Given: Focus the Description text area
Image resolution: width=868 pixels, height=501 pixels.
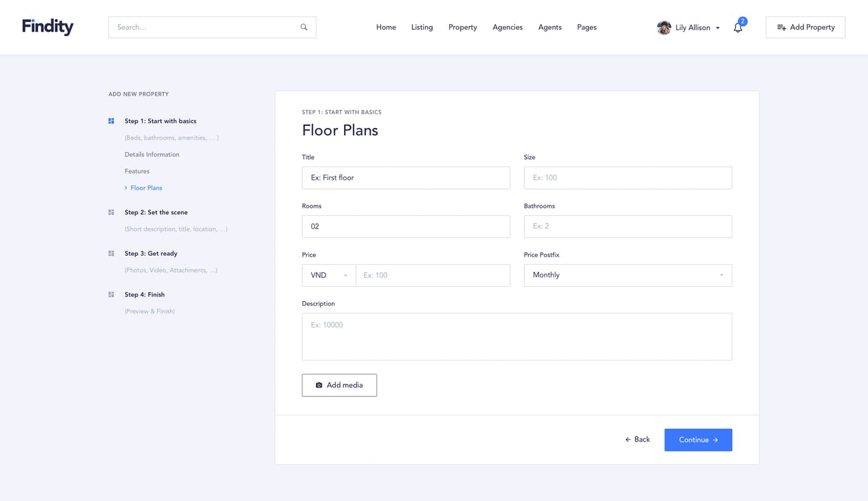Looking at the screenshot, I should point(516,336).
